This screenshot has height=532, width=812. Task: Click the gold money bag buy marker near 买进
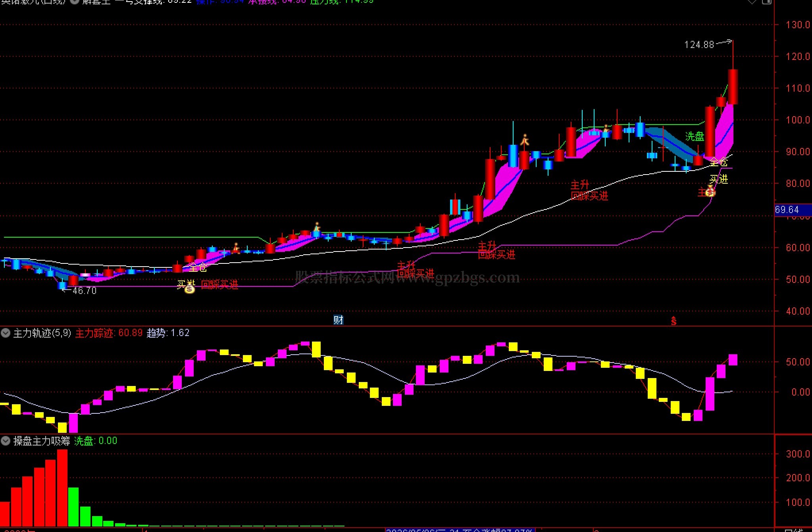click(x=190, y=288)
